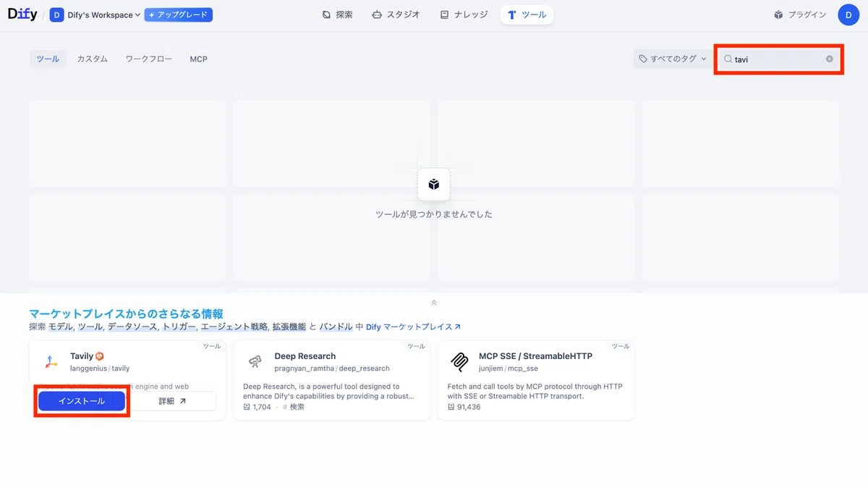Viewport: 868px width, 488px height.
Task: Select the ツール tab in top navigation
Action: click(x=527, y=14)
